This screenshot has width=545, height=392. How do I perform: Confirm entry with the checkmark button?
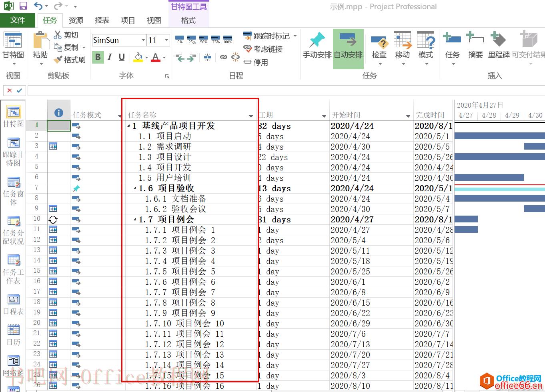pyautogui.click(x=19, y=90)
